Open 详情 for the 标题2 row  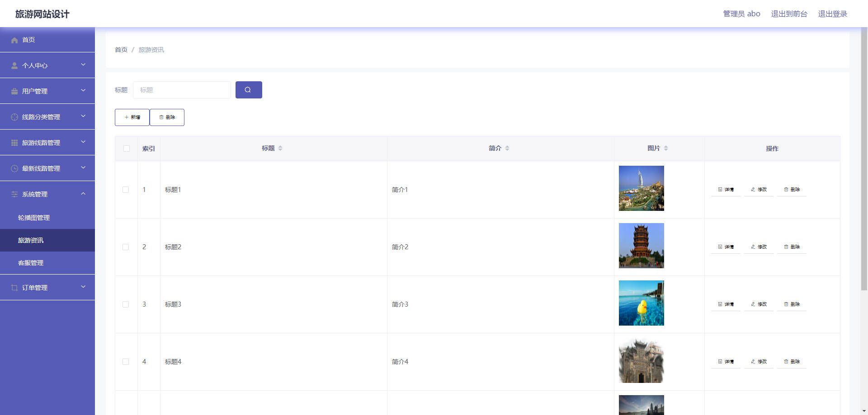[x=726, y=247]
